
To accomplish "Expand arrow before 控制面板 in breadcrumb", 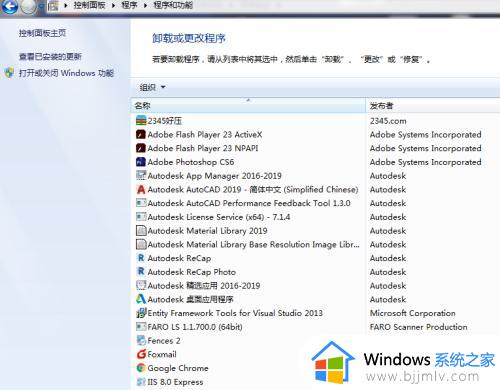I will [x=66, y=5].
